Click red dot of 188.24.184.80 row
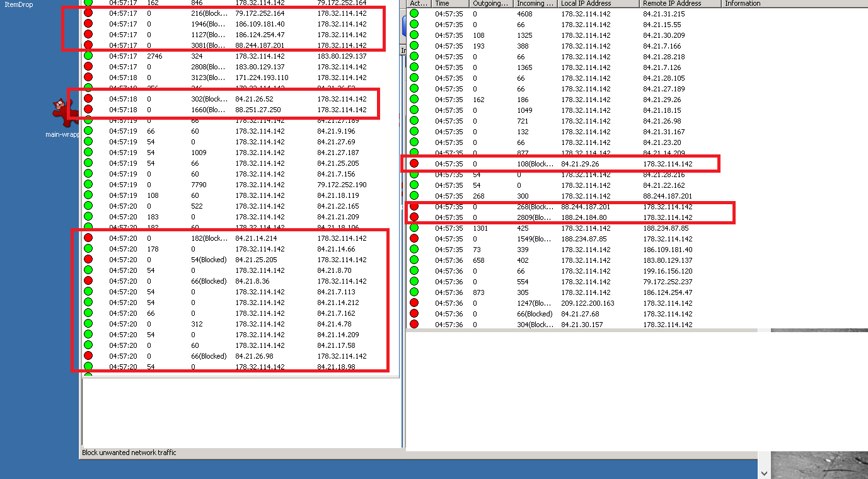This screenshot has width=868, height=479. tap(414, 217)
